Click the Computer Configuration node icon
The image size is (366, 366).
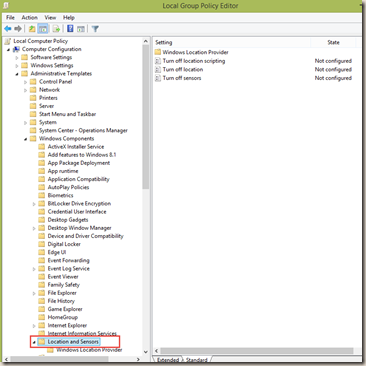[x=16, y=49]
